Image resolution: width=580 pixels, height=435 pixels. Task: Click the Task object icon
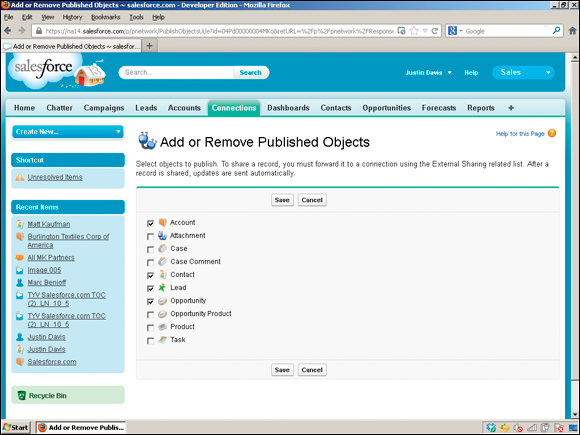163,340
